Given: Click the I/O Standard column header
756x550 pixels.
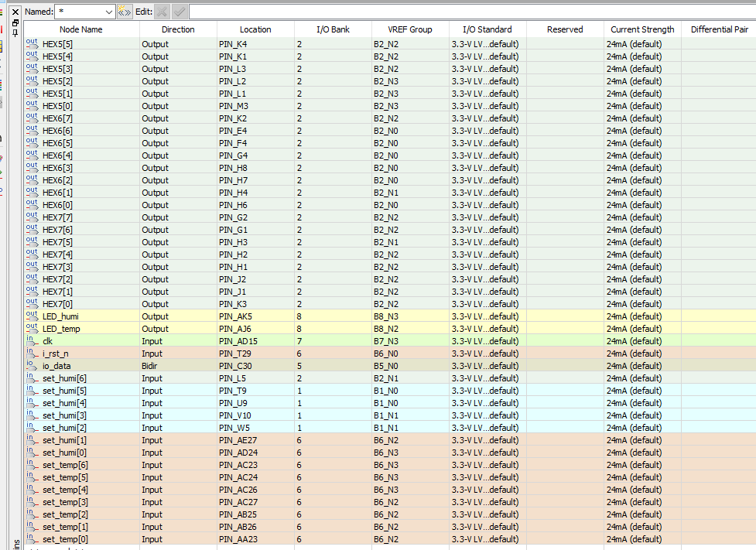Looking at the screenshot, I should click(487, 29).
